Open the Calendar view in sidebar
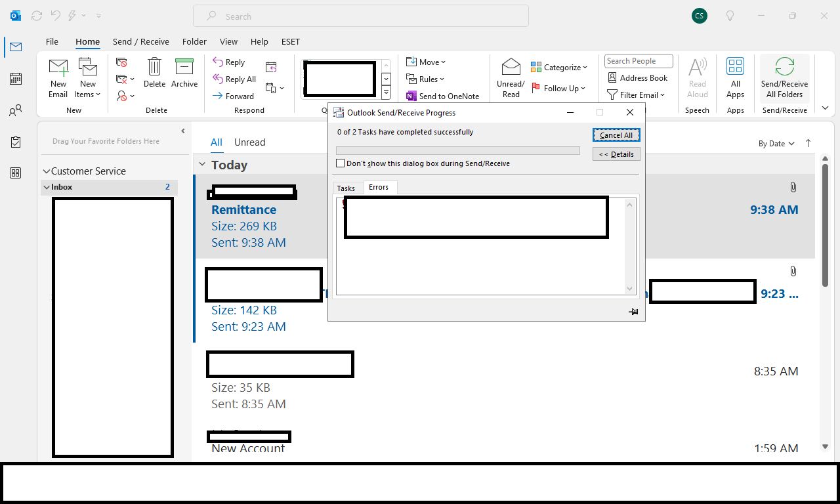Screen dimensions: 840x504 click(x=15, y=79)
